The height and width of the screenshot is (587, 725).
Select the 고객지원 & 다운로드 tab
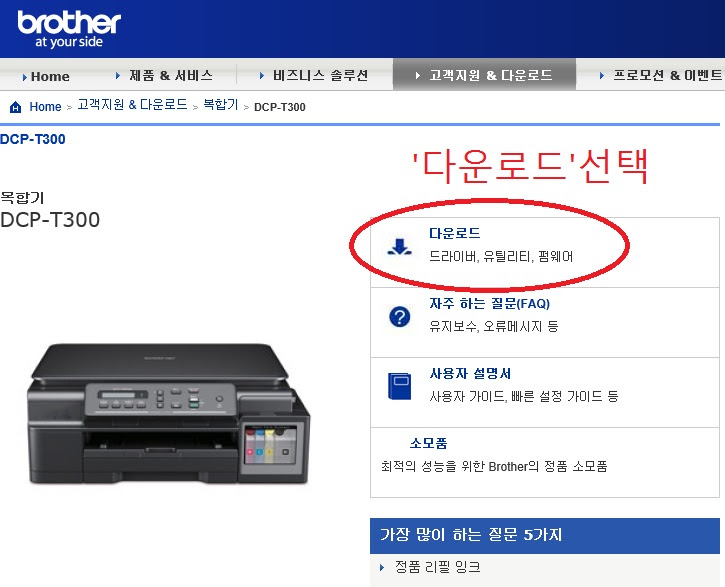(484, 74)
